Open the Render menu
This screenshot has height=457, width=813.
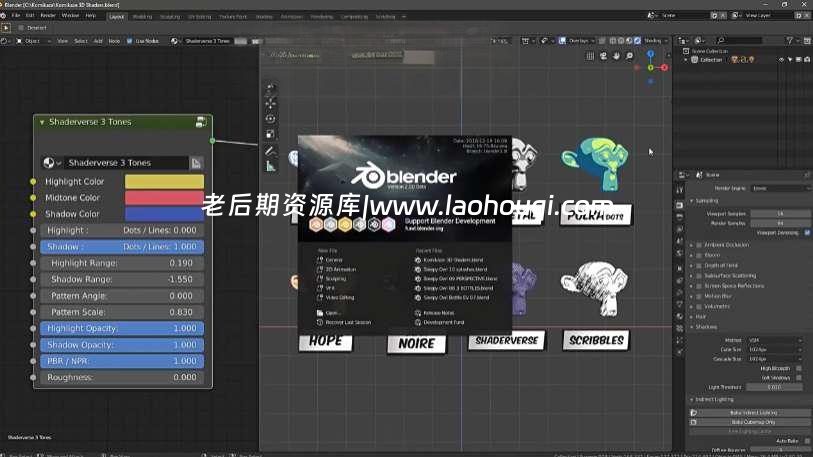48,16
